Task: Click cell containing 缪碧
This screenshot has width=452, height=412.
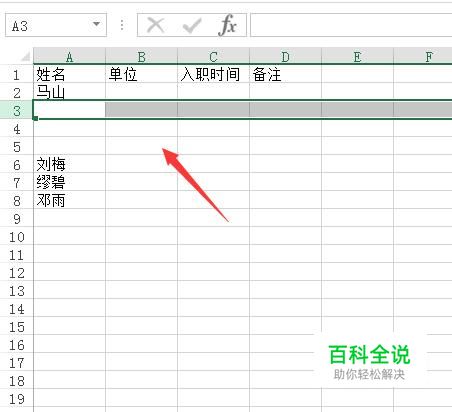Action: [69, 183]
